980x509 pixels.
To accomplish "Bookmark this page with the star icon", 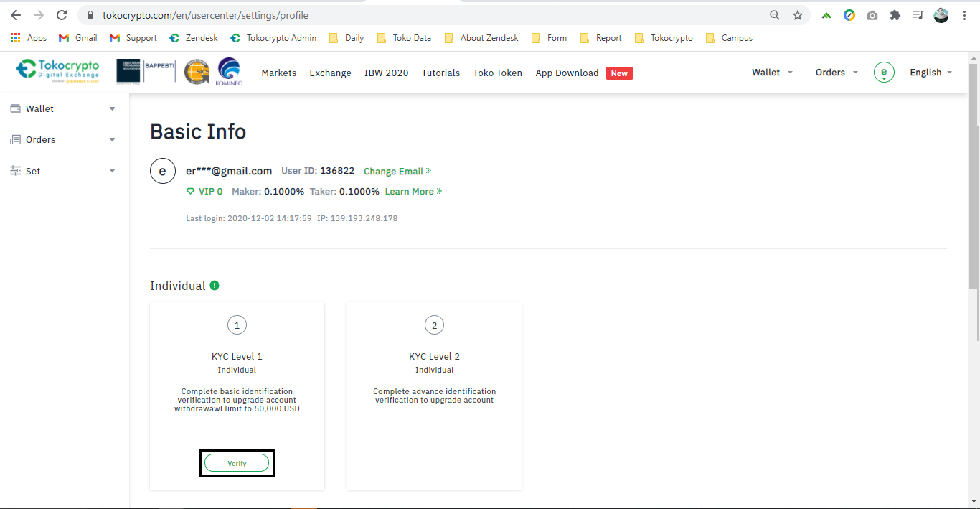I will tap(798, 15).
